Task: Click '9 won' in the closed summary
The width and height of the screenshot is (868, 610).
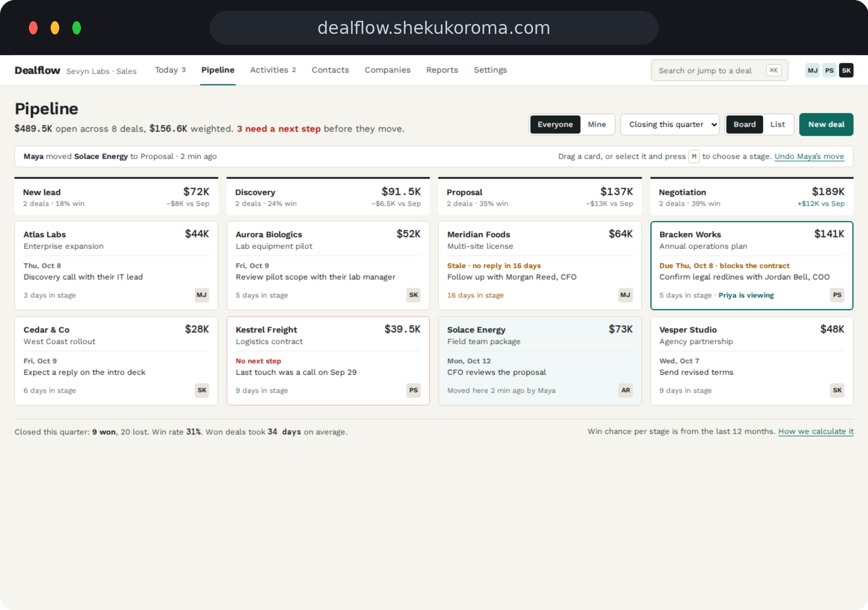Action: 104,432
